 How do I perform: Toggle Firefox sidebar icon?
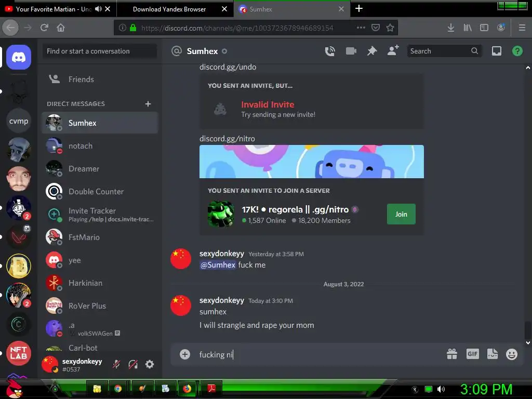(x=484, y=28)
